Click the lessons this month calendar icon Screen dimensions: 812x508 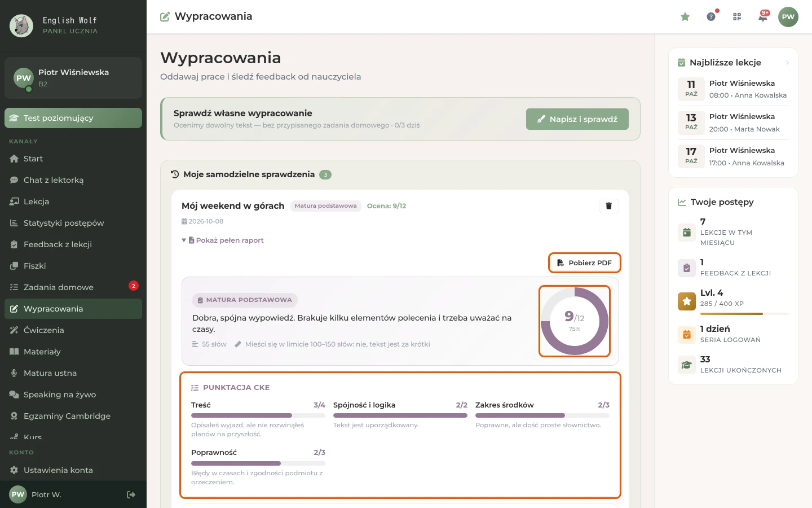[x=687, y=233]
